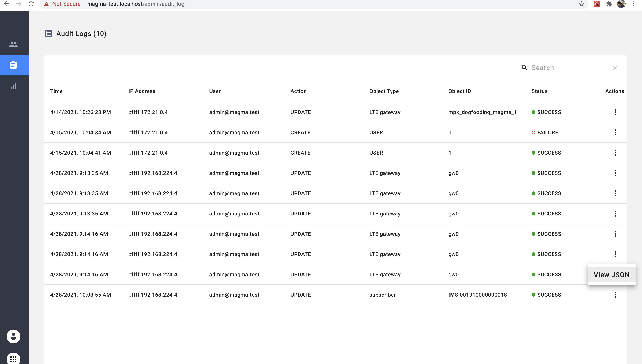Open the Chrome three-dot menu
642x364 pixels.
click(x=634, y=4)
